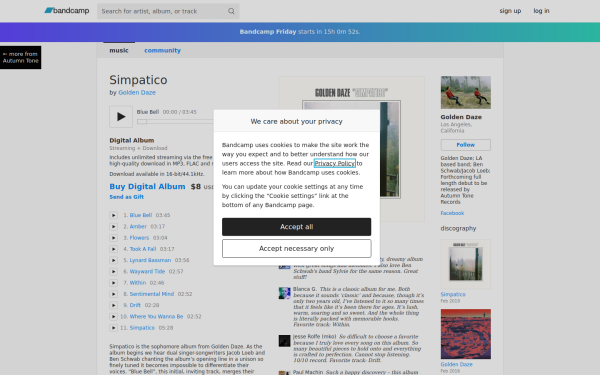The image size is (600, 375).
Task: Open the Amber track link
Action: tap(138, 227)
